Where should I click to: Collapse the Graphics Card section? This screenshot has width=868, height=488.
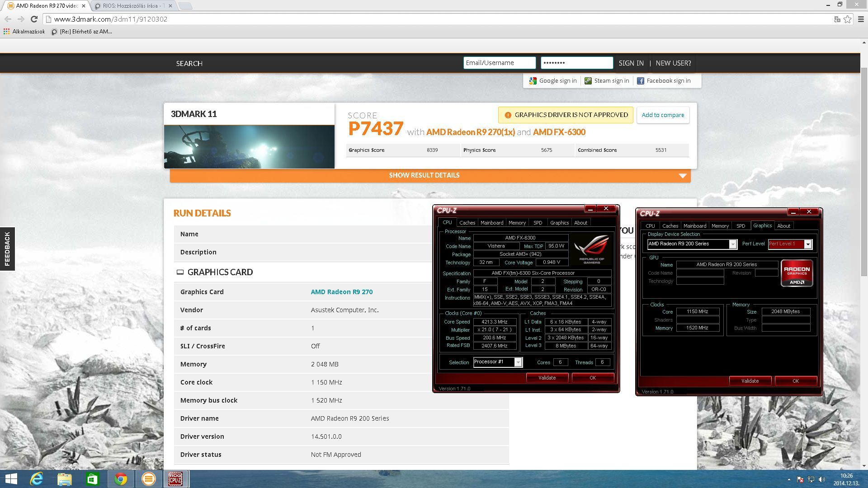click(x=180, y=272)
